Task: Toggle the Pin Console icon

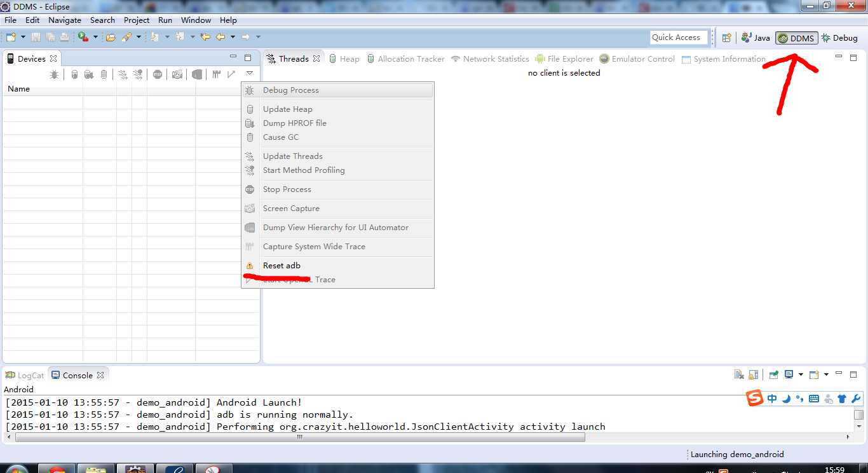Action: [x=773, y=375]
